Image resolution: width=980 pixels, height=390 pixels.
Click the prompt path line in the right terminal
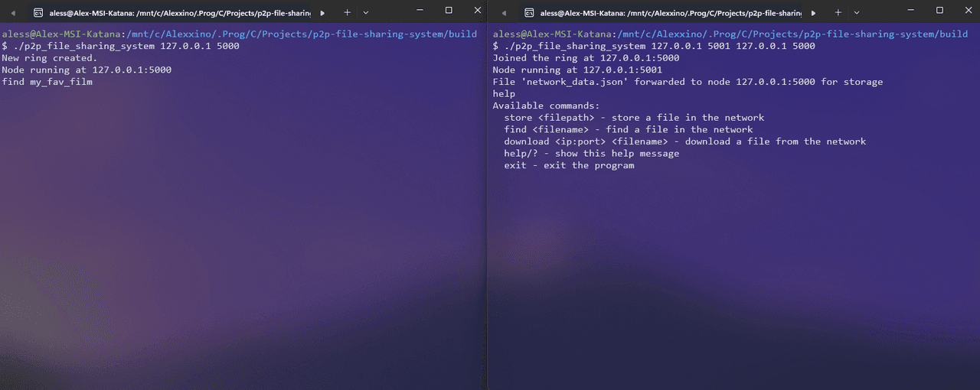(x=730, y=34)
